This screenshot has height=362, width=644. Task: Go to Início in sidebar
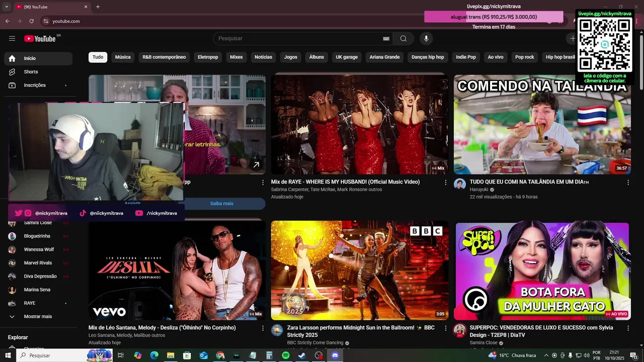(x=38, y=58)
